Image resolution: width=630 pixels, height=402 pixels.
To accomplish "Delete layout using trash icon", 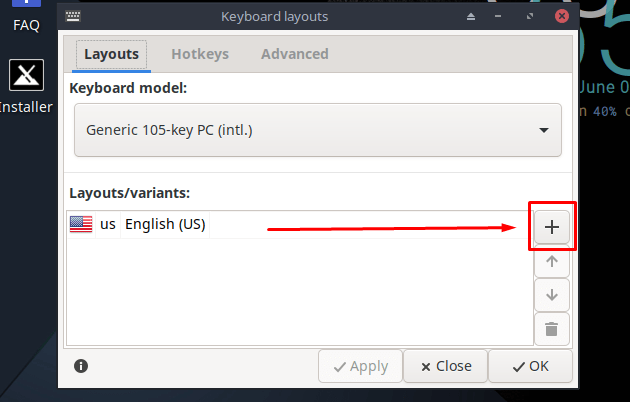I will [x=552, y=329].
